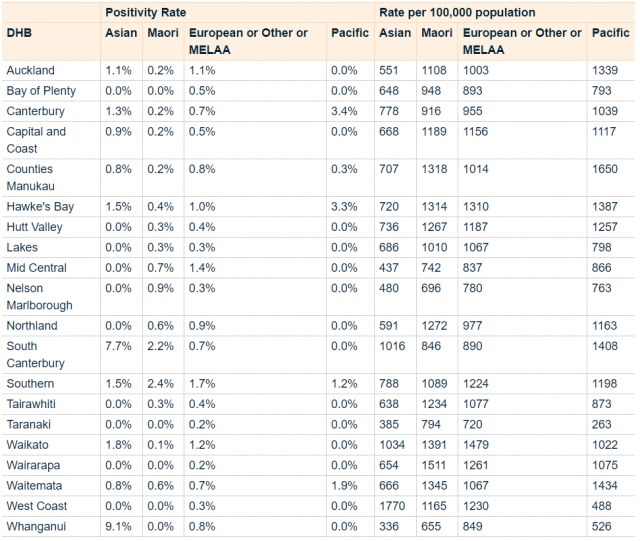Click the Nelson Marlborough row label
640x541 pixels.
40,297
